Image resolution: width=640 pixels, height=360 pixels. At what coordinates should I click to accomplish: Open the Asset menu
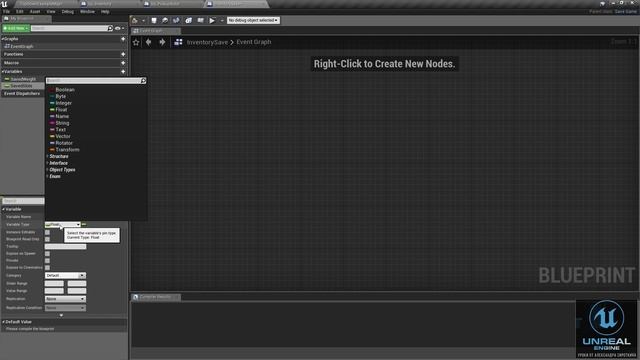(x=35, y=11)
